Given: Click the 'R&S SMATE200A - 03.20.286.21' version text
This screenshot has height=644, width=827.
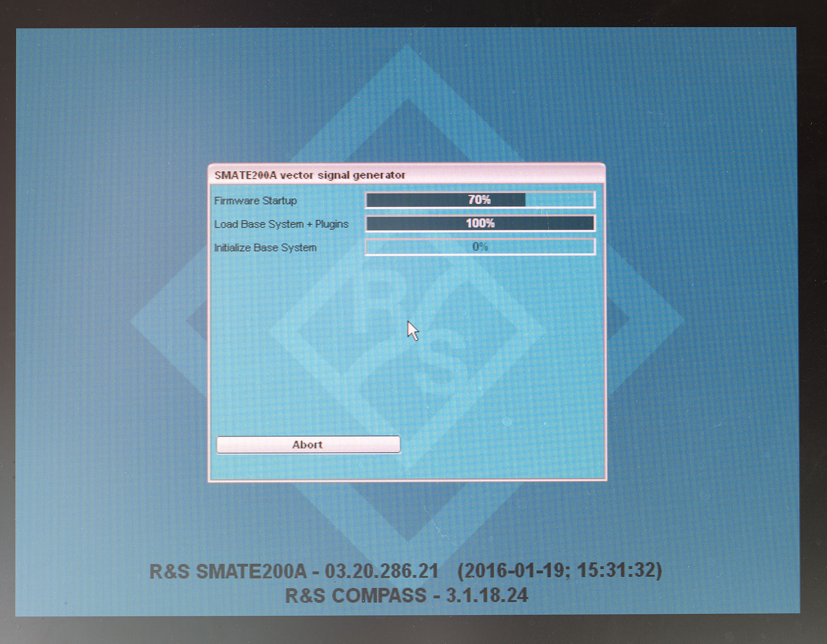Looking at the screenshot, I should 294,571.
